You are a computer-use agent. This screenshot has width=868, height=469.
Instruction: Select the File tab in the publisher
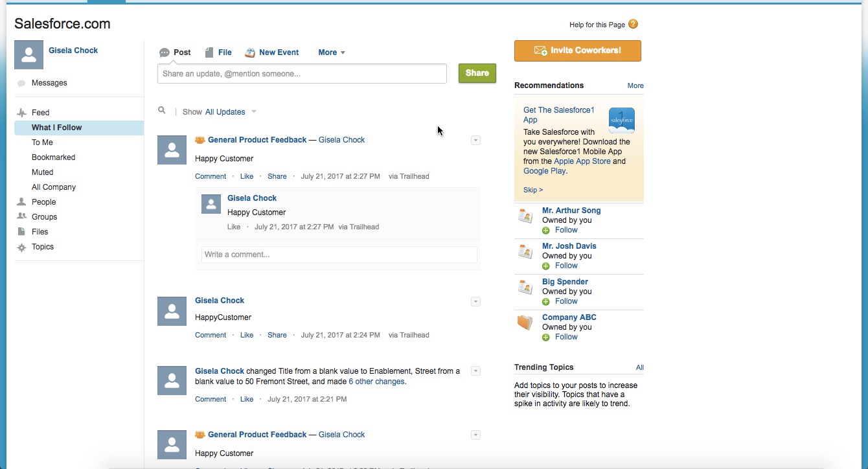coord(218,52)
